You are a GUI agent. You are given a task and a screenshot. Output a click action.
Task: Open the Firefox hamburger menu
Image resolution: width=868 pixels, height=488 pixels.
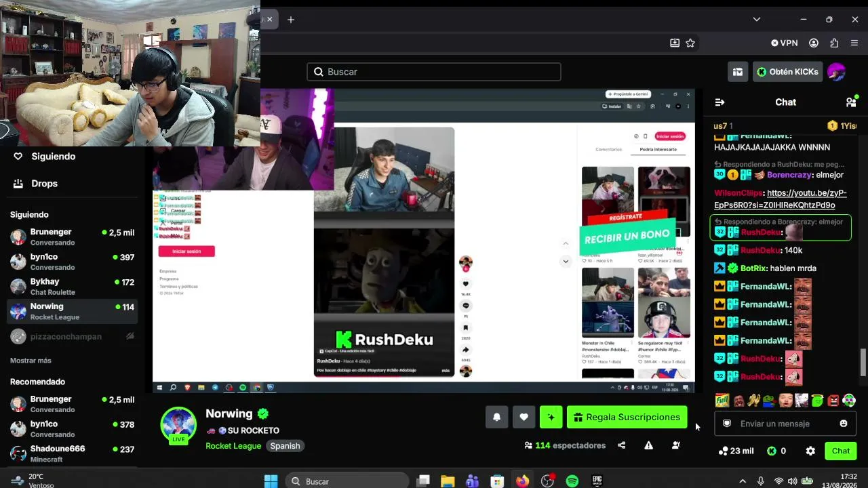[854, 43]
